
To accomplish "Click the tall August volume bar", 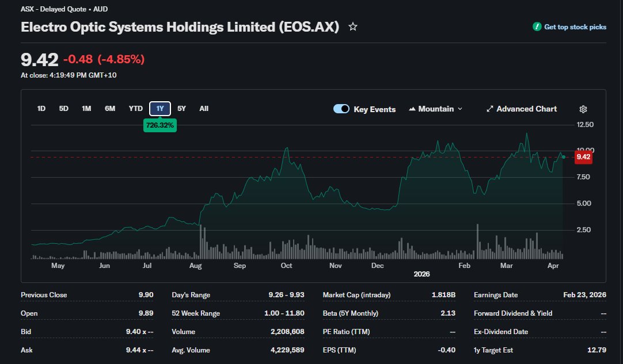I will tap(200, 242).
